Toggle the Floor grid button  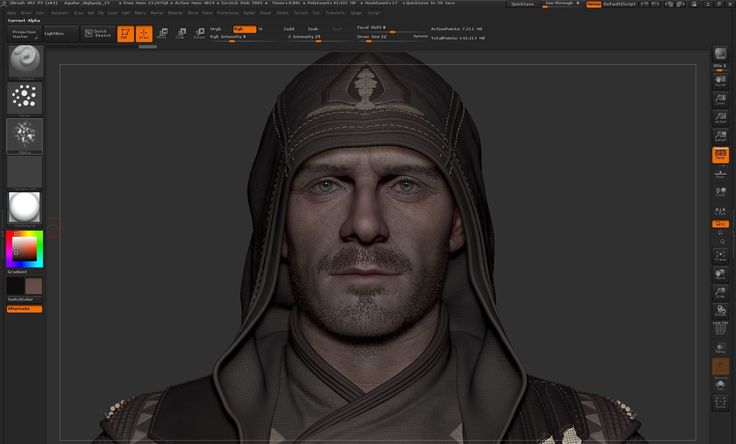click(720, 175)
